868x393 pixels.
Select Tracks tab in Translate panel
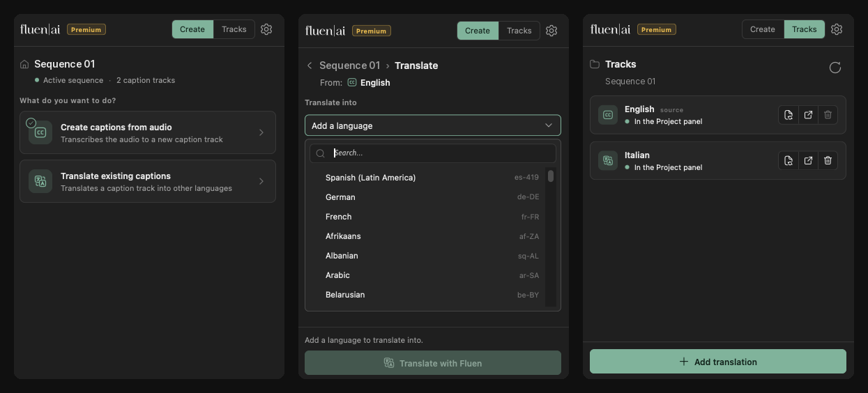519,31
